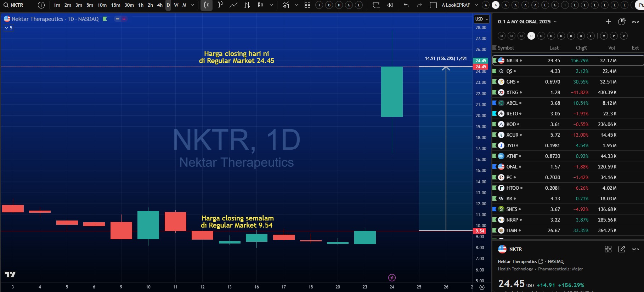Start bar replay with the rewind icon
This screenshot has width=644, height=292.
pyautogui.click(x=390, y=5)
